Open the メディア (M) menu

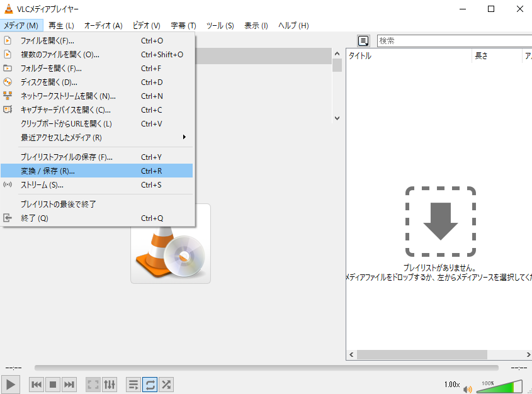21,25
